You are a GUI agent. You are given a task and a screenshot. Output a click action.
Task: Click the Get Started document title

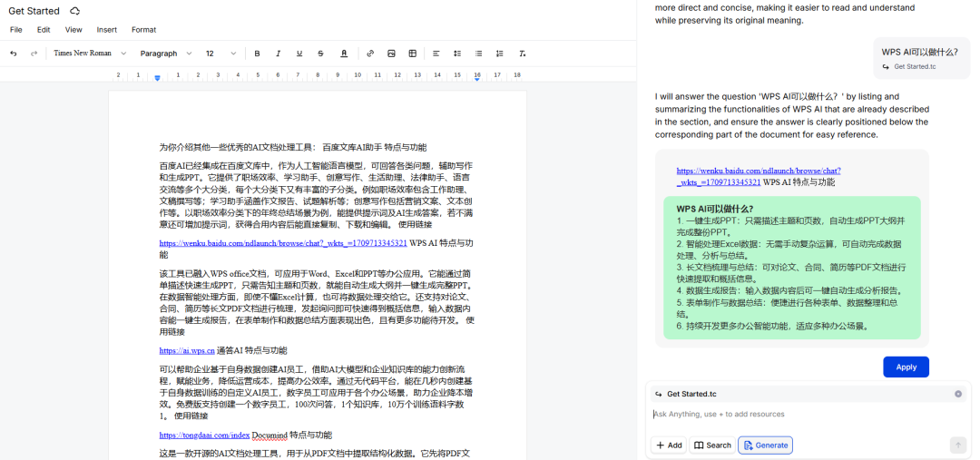pyautogui.click(x=34, y=11)
